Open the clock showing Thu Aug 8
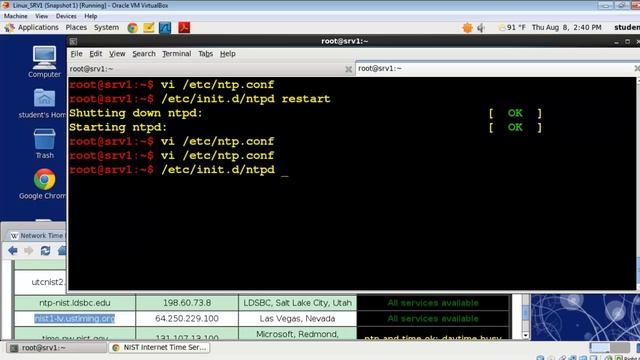Screen dimensions: 640x360 [x=567, y=27]
